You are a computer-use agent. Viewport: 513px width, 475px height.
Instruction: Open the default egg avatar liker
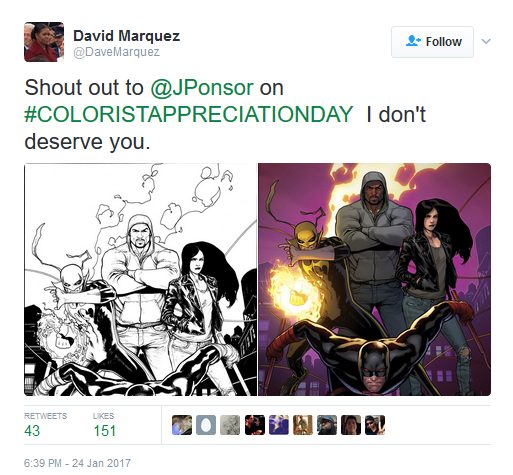(x=206, y=425)
